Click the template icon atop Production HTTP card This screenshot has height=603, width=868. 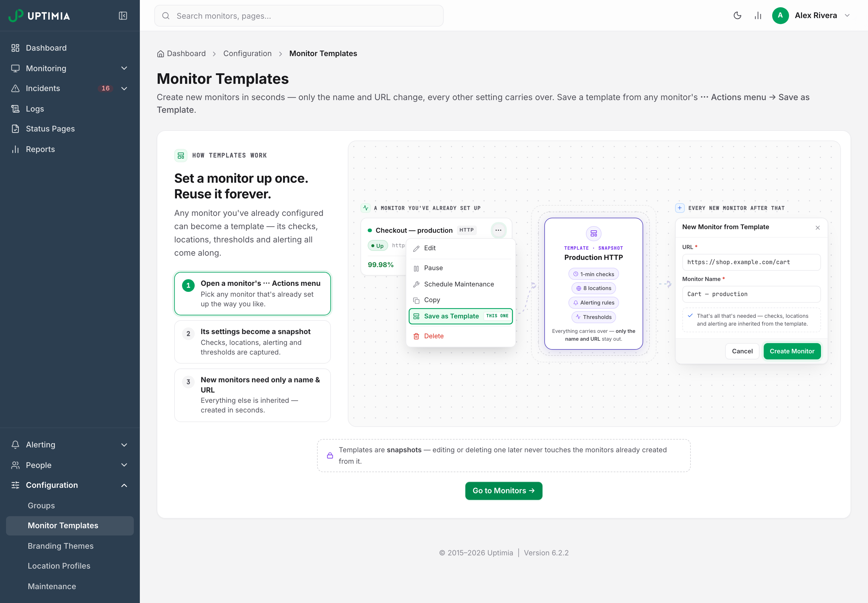tap(593, 233)
